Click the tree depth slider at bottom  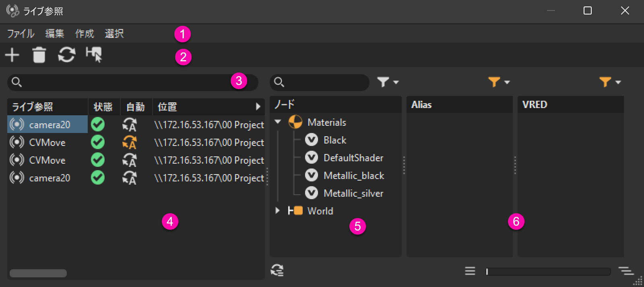[548, 271]
